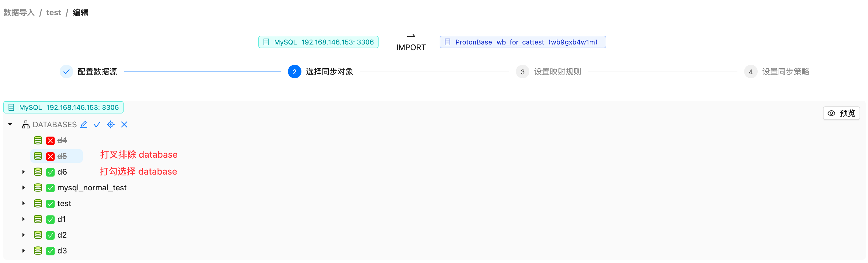Click the DATABASES root label
Image resolution: width=868 pixels, height=263 pixels.
tap(55, 124)
